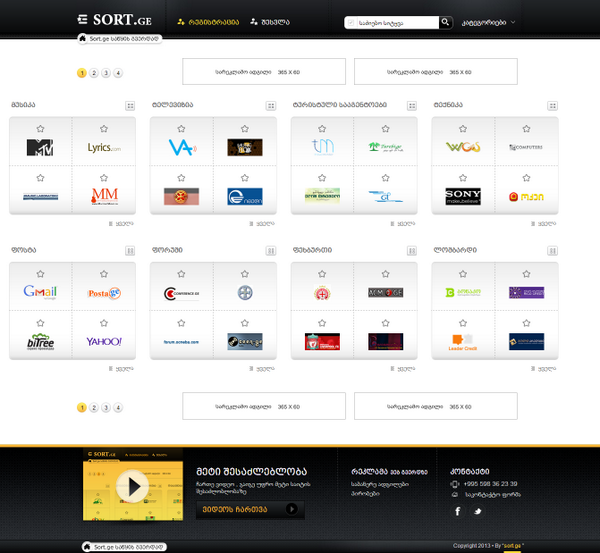The width and height of the screenshot is (600, 553).
Task: Click the search magnifier button
Action: click(x=445, y=22)
